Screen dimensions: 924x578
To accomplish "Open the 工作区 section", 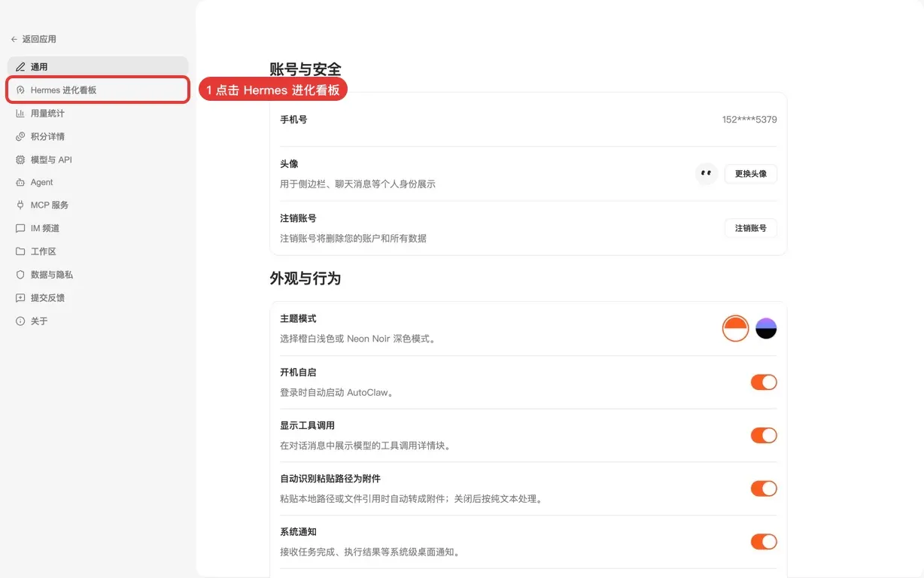I will click(x=98, y=251).
